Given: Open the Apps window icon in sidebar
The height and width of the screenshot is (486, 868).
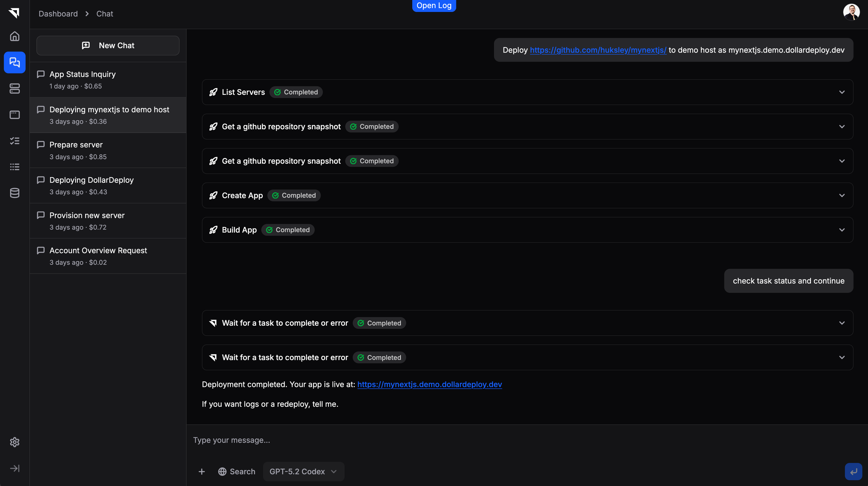Looking at the screenshot, I should coord(14,115).
